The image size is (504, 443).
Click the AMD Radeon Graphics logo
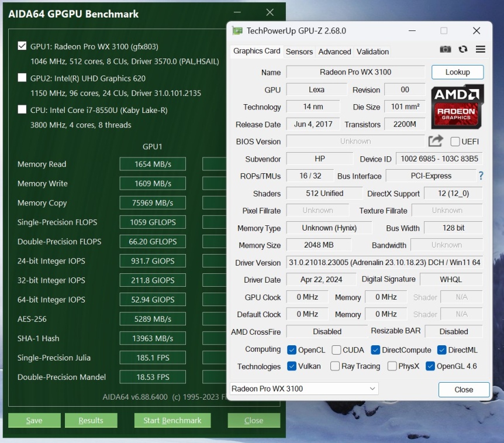click(457, 107)
